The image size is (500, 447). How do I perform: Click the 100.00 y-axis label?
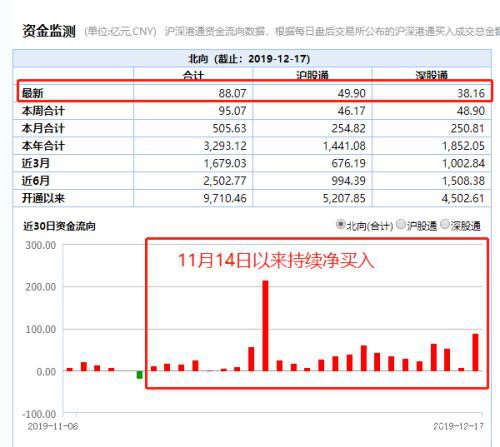pos(41,329)
